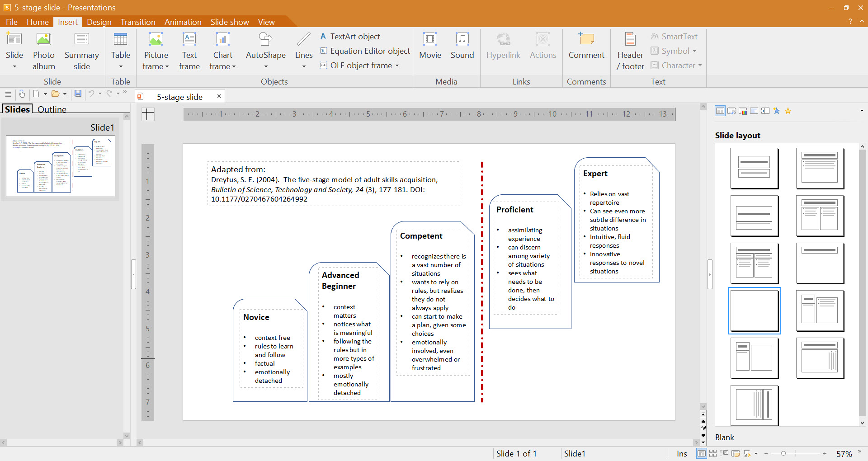Add a Summary slide

(81, 52)
